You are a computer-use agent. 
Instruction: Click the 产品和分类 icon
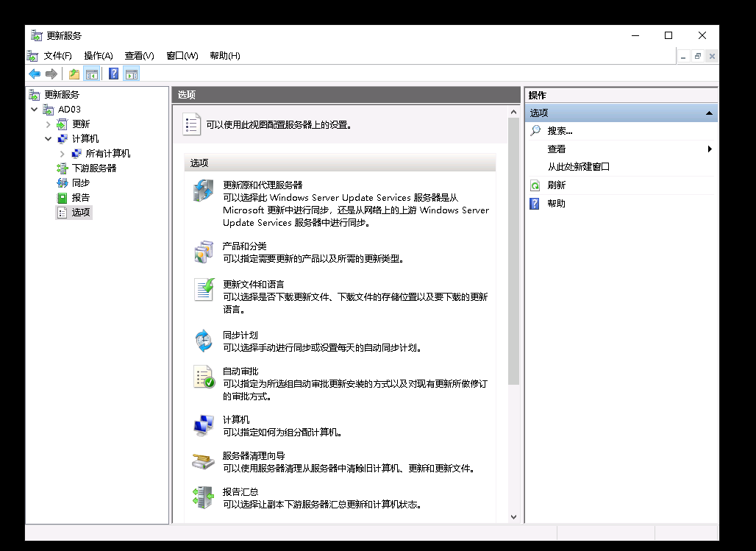tap(204, 252)
